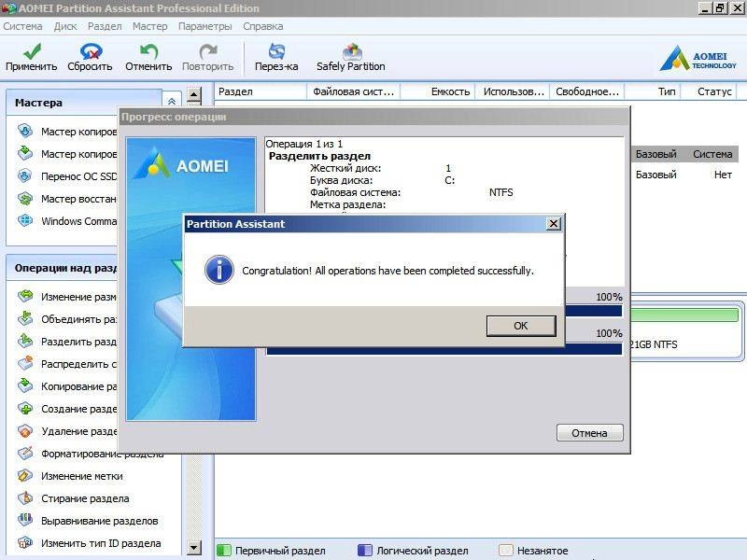The height and width of the screenshot is (560, 747).
Task: Click the Раздел column header
Action: [261, 91]
